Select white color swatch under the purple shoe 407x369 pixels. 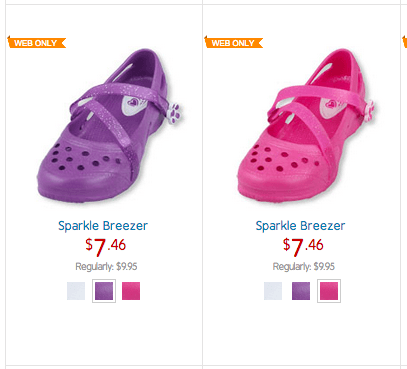tap(76, 291)
